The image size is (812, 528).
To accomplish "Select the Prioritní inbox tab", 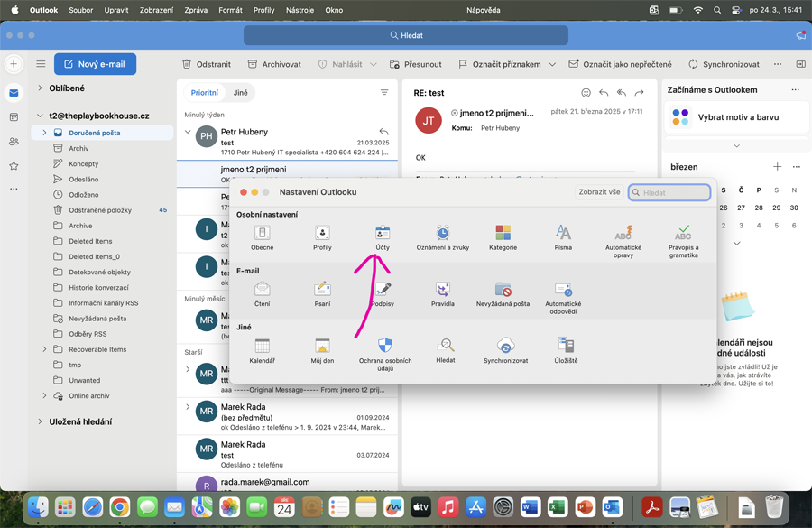I will [205, 93].
